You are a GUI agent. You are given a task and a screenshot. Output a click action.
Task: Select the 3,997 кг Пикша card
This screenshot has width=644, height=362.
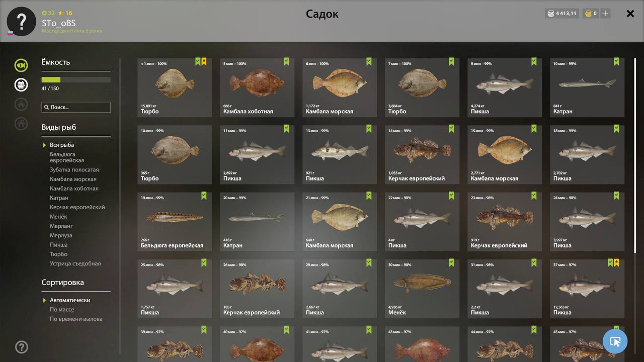pos(587,222)
